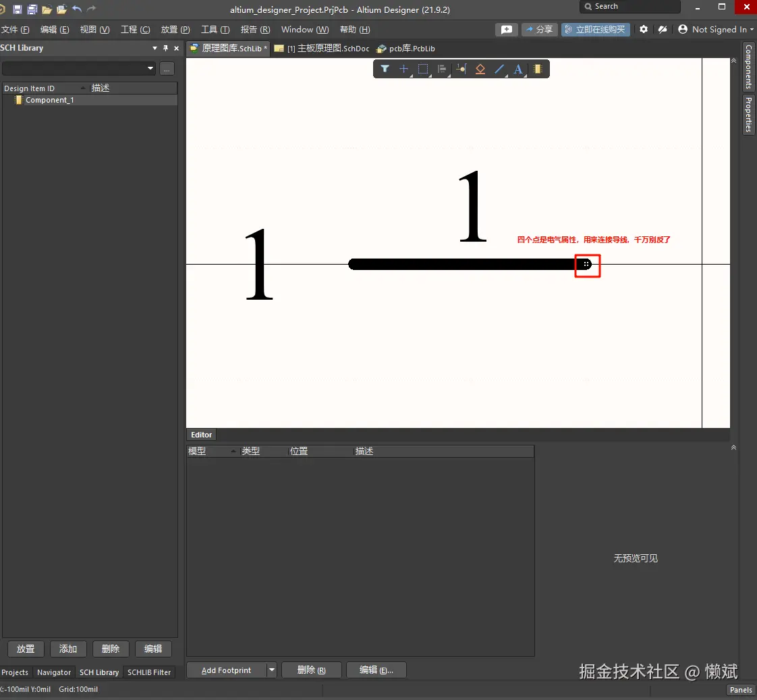Collapse the editor view with the top chevron
Image resolution: width=757 pixels, height=700 pixels.
tap(734, 61)
